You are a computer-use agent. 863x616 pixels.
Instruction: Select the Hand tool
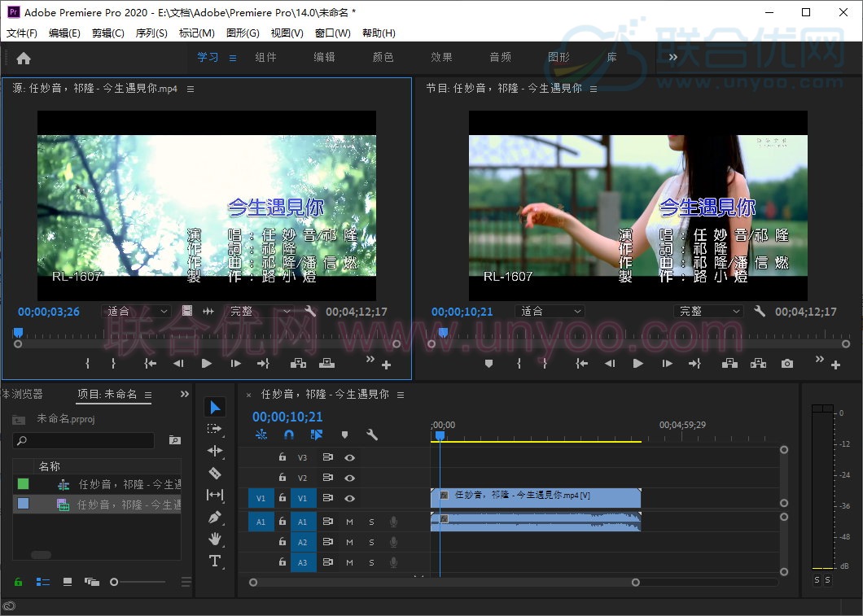[x=215, y=539]
